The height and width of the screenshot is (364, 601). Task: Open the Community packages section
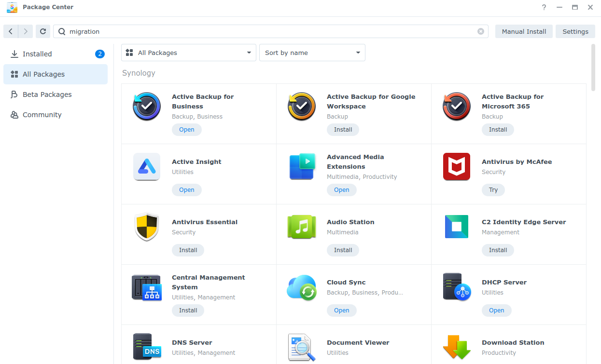tap(56, 115)
